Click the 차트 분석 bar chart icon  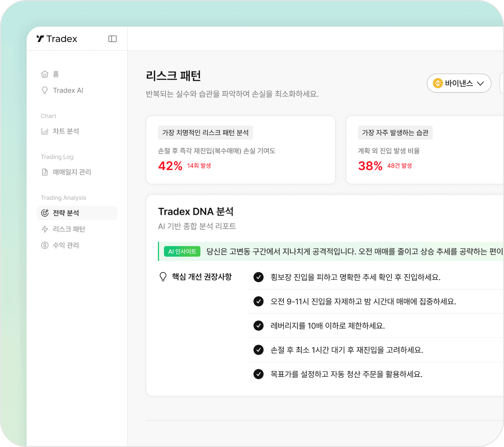point(45,131)
